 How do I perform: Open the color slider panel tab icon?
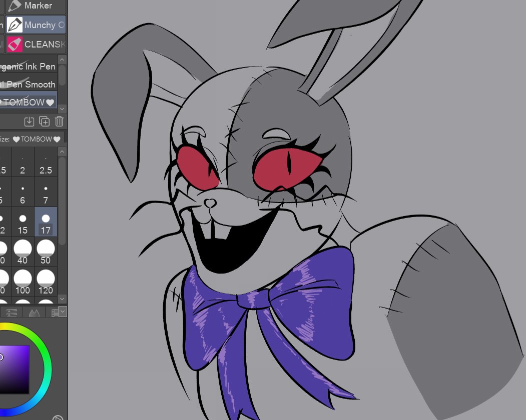[x=12, y=312]
